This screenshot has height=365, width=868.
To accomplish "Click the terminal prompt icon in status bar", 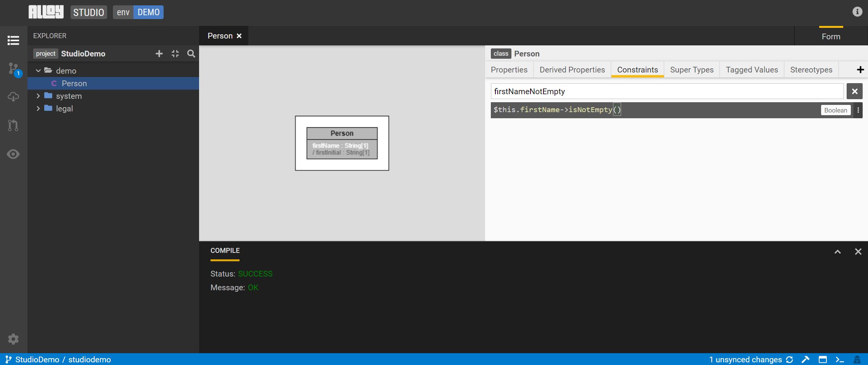I will pos(839,360).
